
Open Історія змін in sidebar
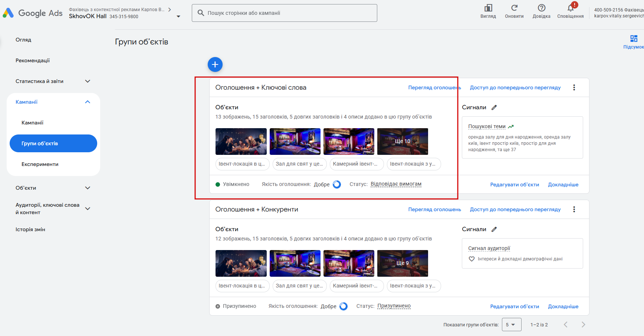tap(30, 229)
